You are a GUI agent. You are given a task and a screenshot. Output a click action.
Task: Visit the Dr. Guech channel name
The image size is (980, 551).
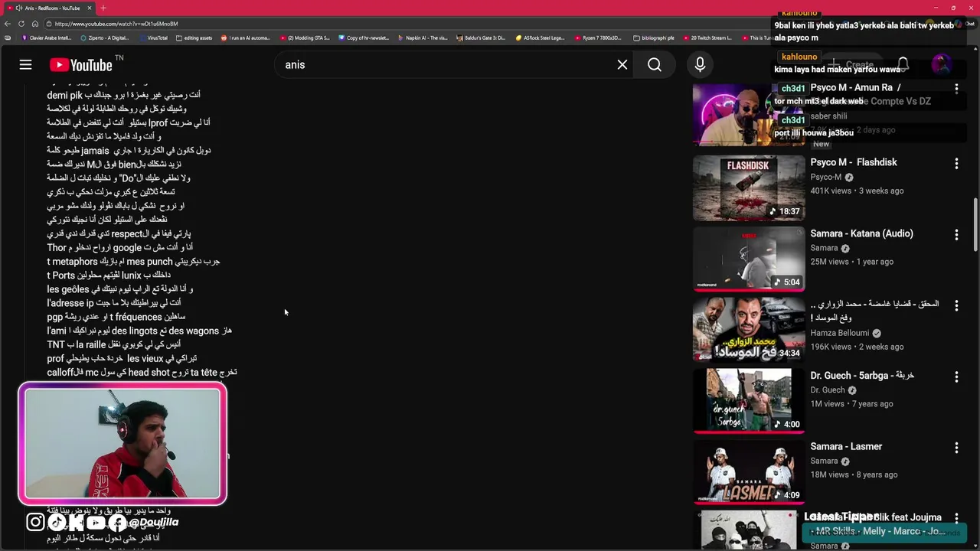[x=828, y=390]
